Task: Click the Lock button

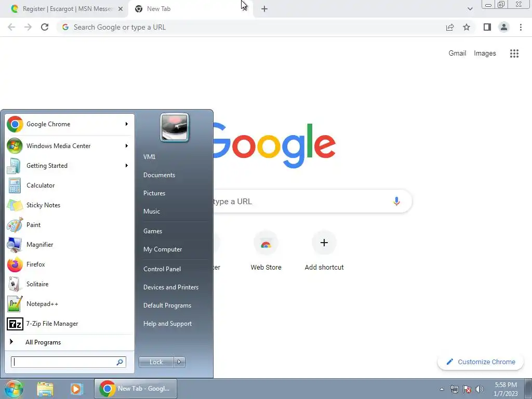Action: click(x=156, y=362)
